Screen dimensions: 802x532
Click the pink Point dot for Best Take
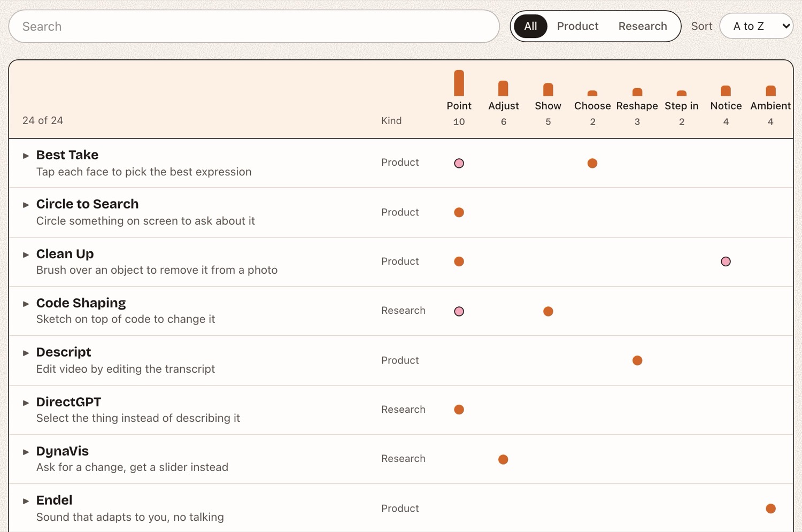click(459, 163)
